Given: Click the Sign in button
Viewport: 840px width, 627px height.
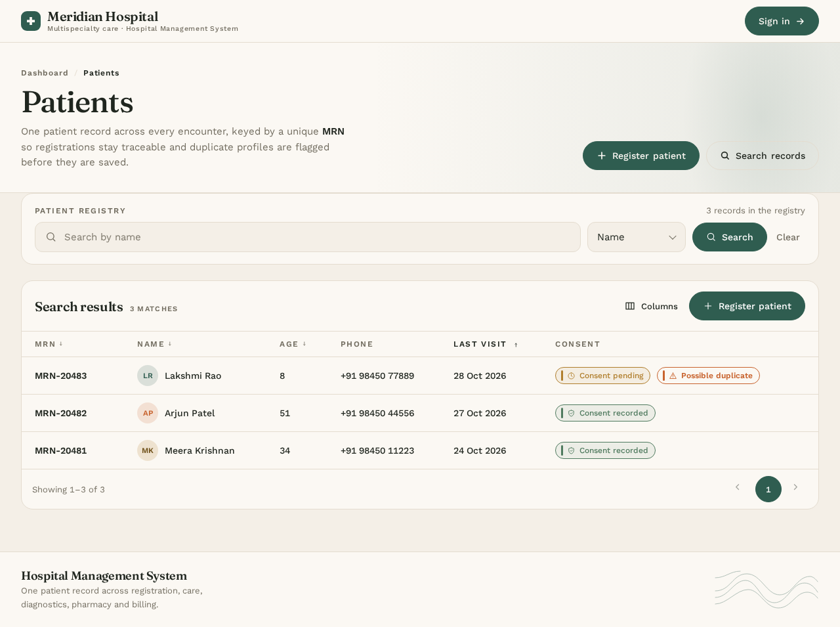Looking at the screenshot, I should click(782, 21).
